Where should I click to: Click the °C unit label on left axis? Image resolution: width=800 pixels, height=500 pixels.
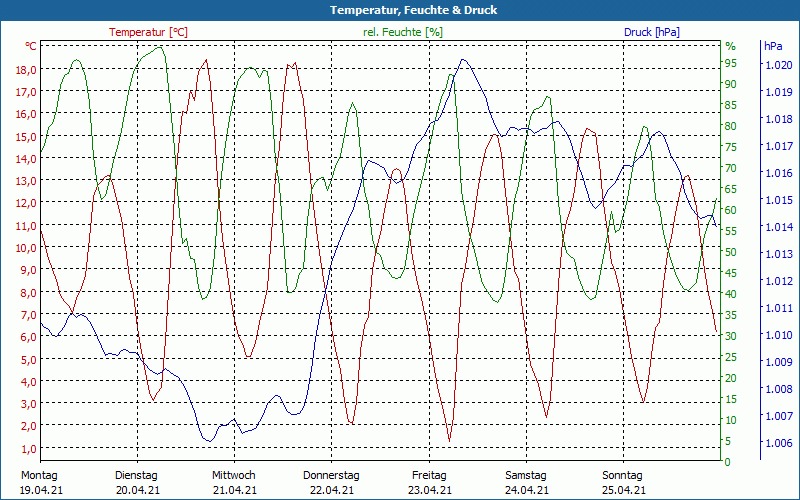point(31,46)
